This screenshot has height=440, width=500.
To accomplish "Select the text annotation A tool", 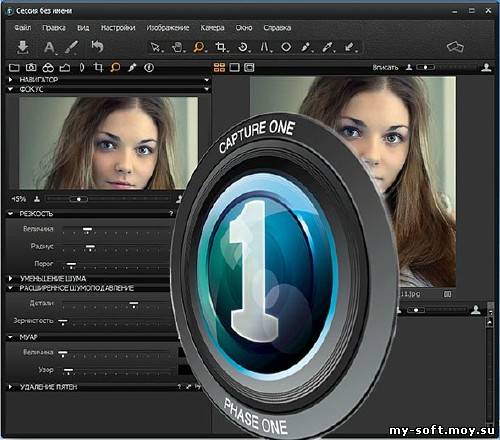I will coord(49,47).
